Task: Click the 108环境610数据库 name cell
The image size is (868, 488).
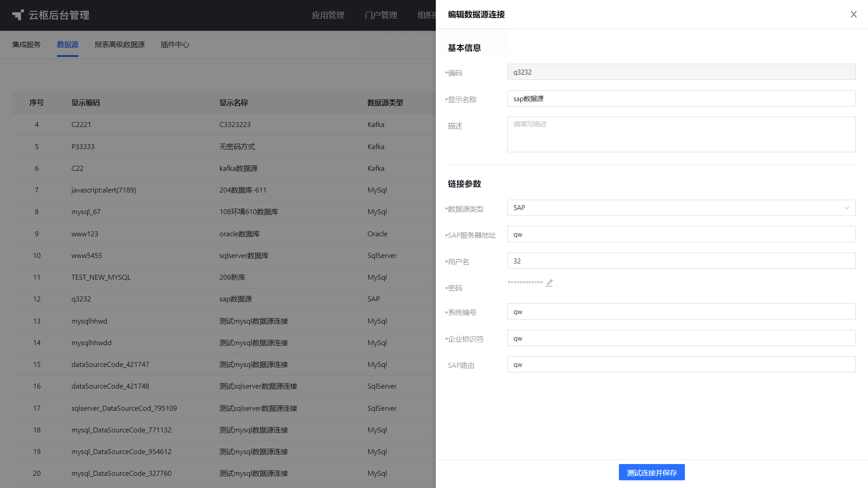Action: (249, 211)
